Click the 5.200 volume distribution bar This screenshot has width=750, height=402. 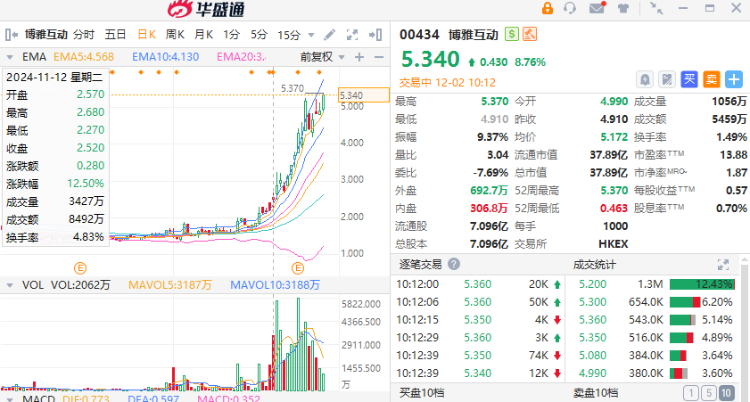(703, 284)
